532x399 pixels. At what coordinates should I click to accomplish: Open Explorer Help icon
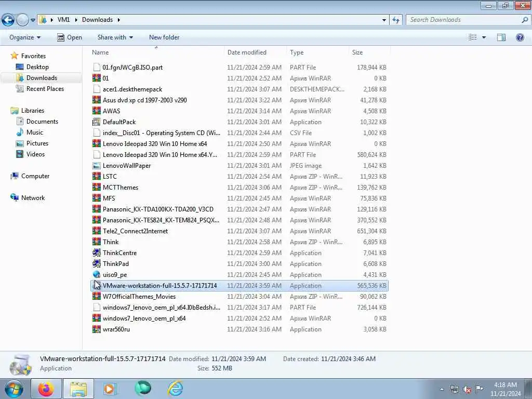[x=520, y=37]
